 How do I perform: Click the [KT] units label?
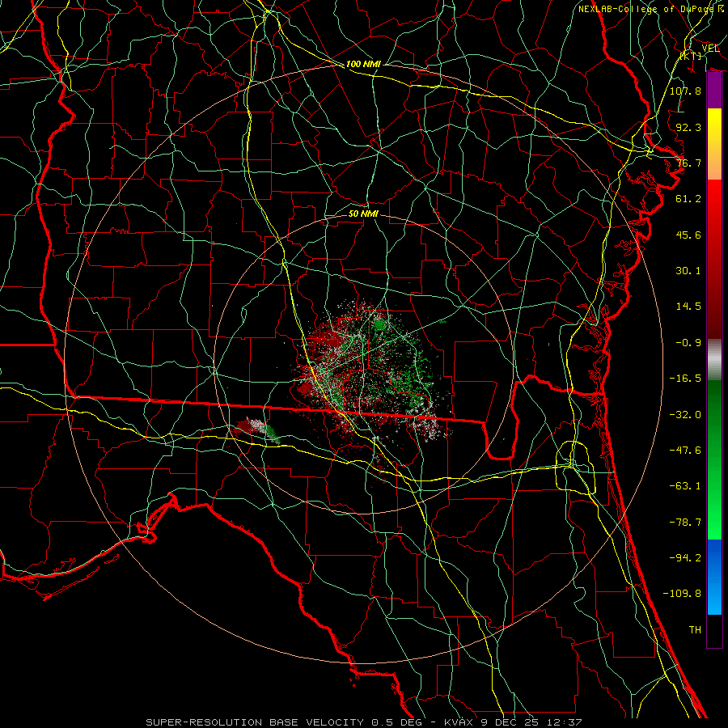click(x=691, y=56)
